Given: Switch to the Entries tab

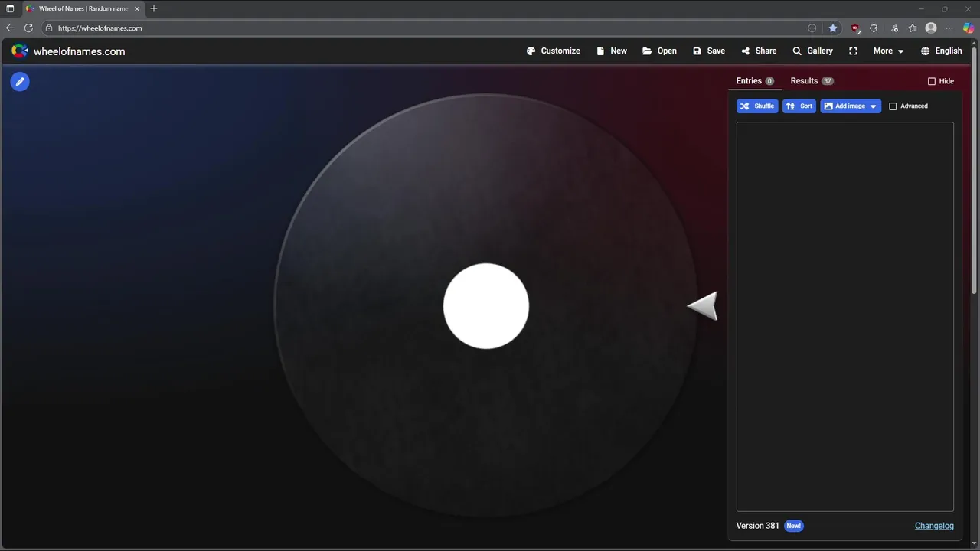Looking at the screenshot, I should coord(755,81).
